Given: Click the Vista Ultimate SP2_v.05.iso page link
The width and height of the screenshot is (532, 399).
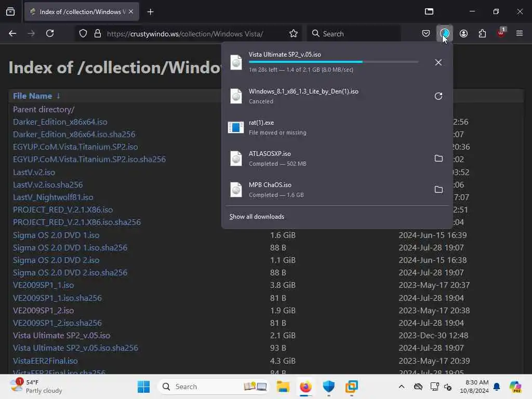Looking at the screenshot, I should [61, 336].
